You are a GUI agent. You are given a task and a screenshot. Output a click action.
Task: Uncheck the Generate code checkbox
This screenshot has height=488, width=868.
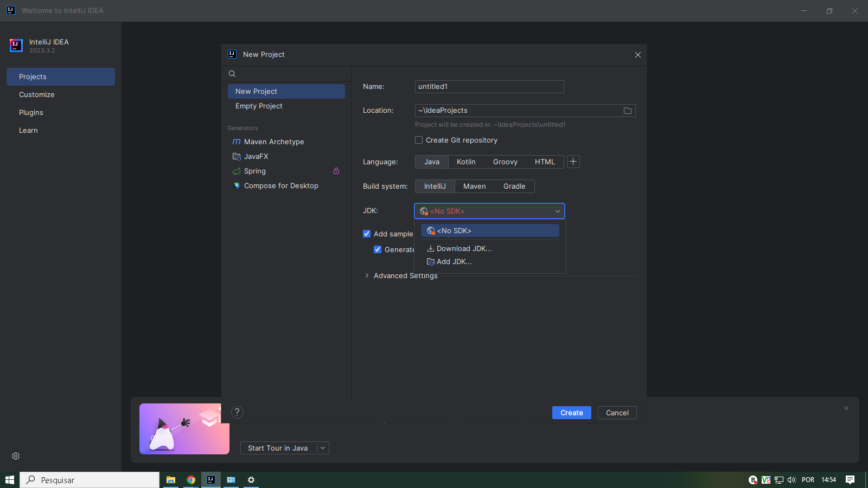(x=378, y=249)
